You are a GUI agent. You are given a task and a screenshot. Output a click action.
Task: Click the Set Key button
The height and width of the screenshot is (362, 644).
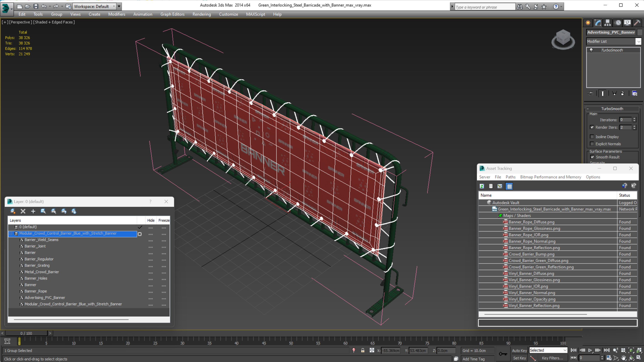click(519, 358)
